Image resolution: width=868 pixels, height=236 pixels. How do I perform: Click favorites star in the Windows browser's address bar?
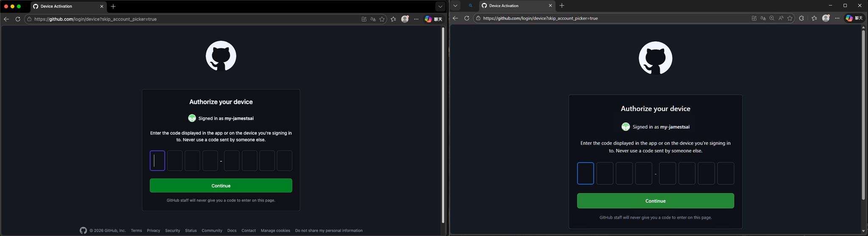pyautogui.click(x=790, y=18)
